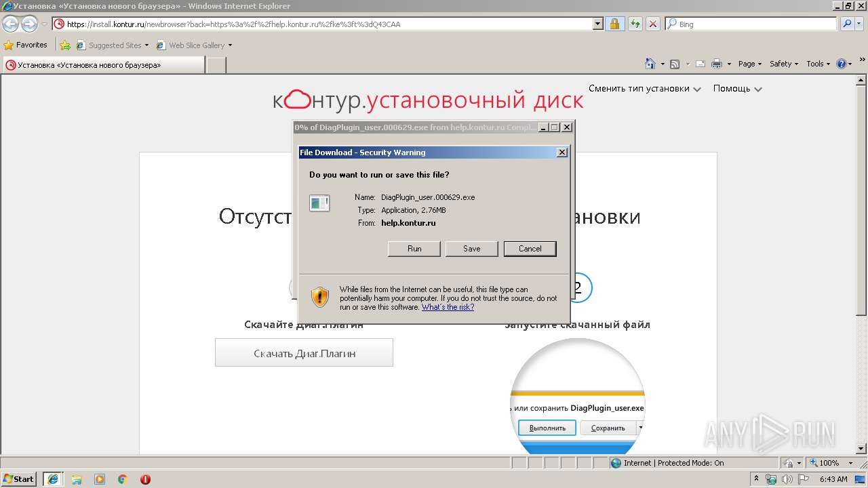This screenshot has height=488, width=868.
Task: Click the volume speaker tray icon
Action: 787,479
